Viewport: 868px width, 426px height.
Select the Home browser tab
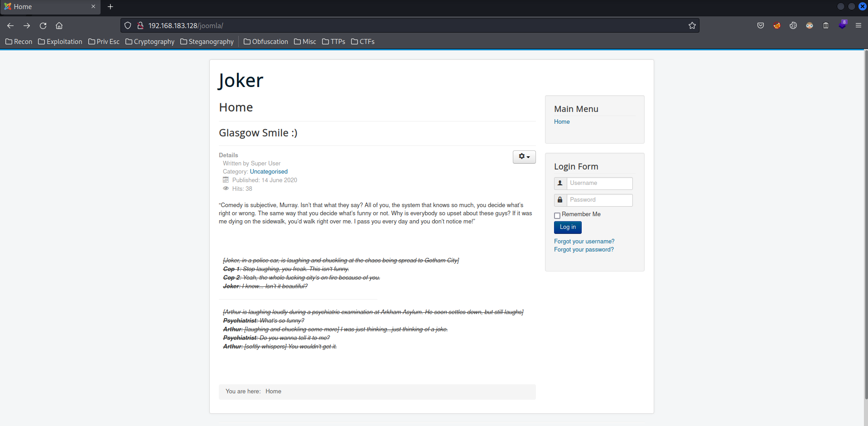tap(50, 7)
